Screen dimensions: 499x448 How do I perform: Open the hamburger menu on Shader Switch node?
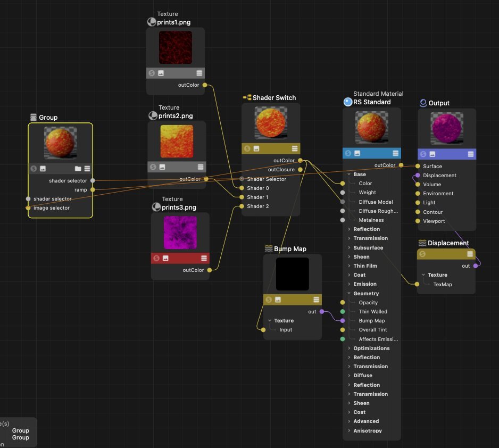(x=295, y=148)
